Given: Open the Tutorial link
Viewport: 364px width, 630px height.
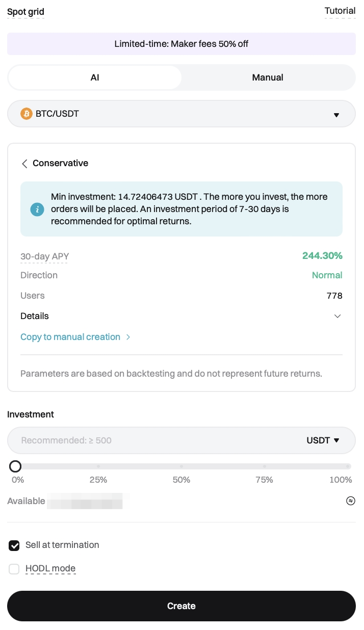Looking at the screenshot, I should point(340,11).
